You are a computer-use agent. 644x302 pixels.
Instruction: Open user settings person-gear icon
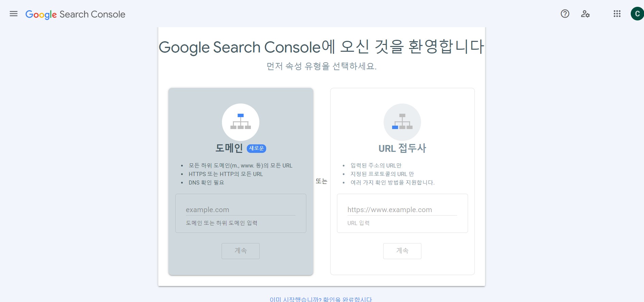click(585, 14)
